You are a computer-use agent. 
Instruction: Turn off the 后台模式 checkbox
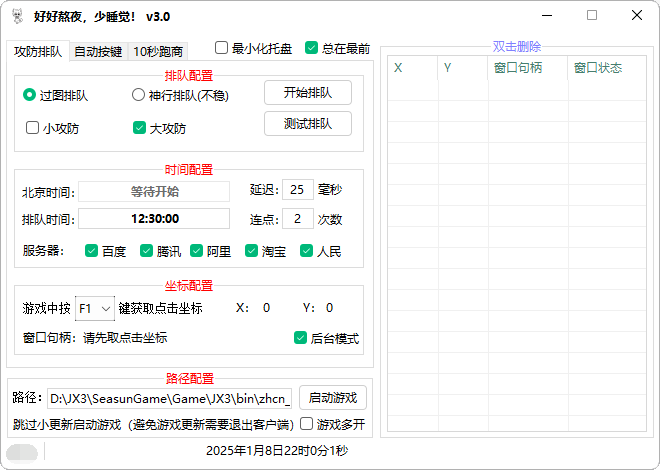[300, 338]
